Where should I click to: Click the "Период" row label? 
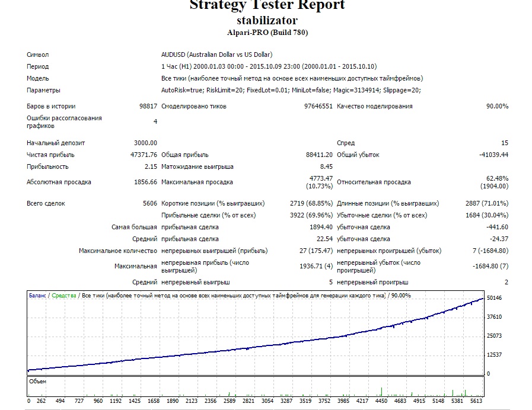[37, 66]
